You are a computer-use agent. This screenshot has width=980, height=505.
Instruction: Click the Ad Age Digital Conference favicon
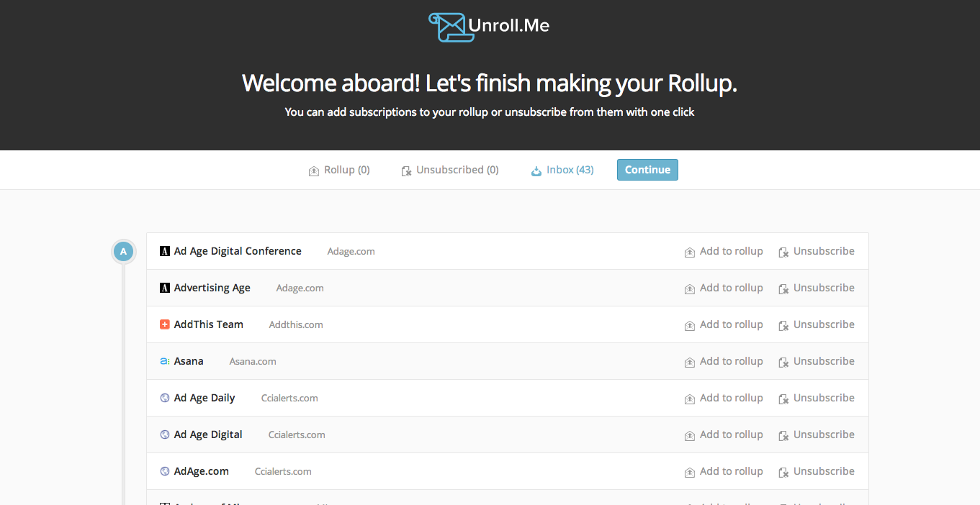pyautogui.click(x=164, y=251)
